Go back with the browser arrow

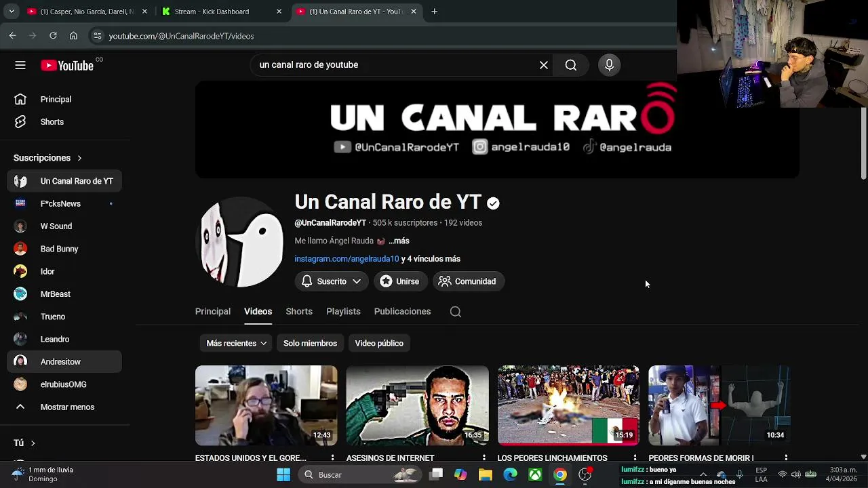point(12,36)
